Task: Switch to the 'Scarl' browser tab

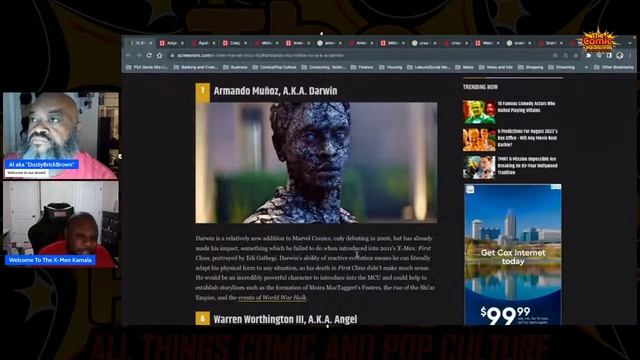Action: pos(550,43)
